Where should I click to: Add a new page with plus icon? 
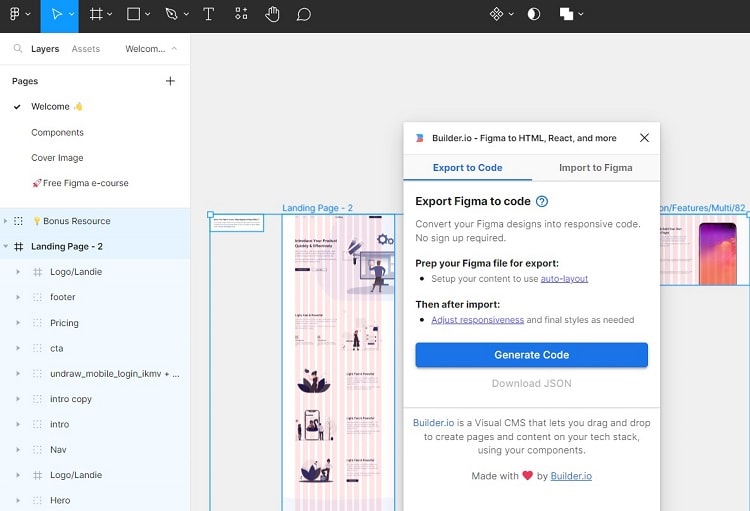point(170,81)
